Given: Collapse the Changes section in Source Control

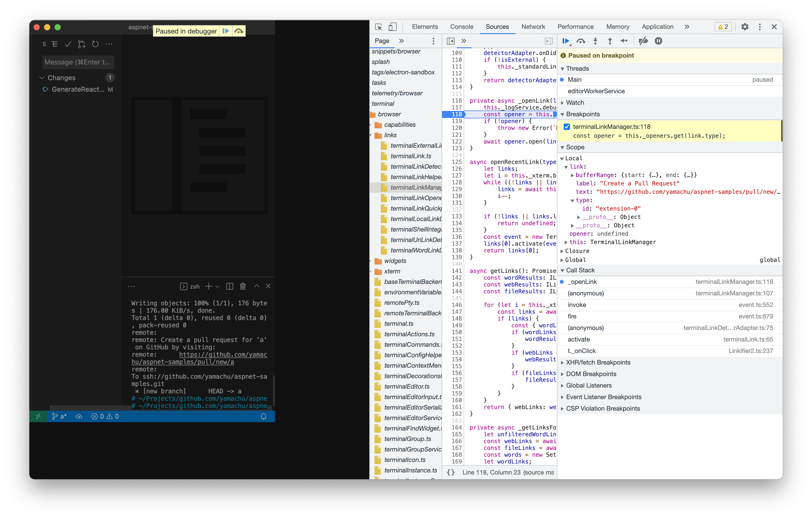Looking at the screenshot, I should click(x=42, y=77).
